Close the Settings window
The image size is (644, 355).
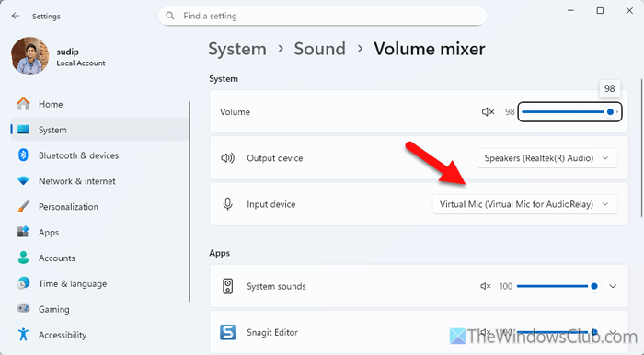point(629,11)
